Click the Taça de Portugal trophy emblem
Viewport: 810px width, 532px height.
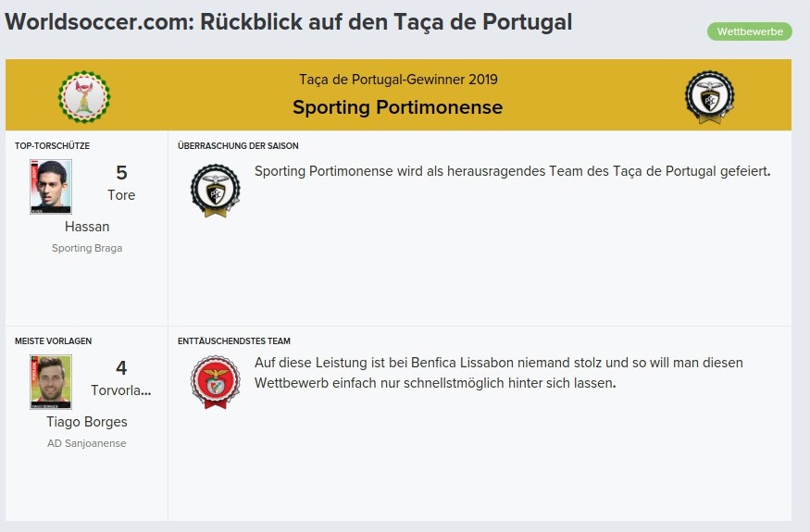coord(84,96)
